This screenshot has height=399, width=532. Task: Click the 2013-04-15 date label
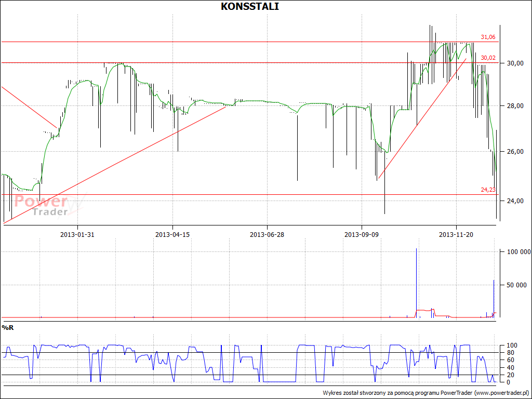tap(172, 234)
